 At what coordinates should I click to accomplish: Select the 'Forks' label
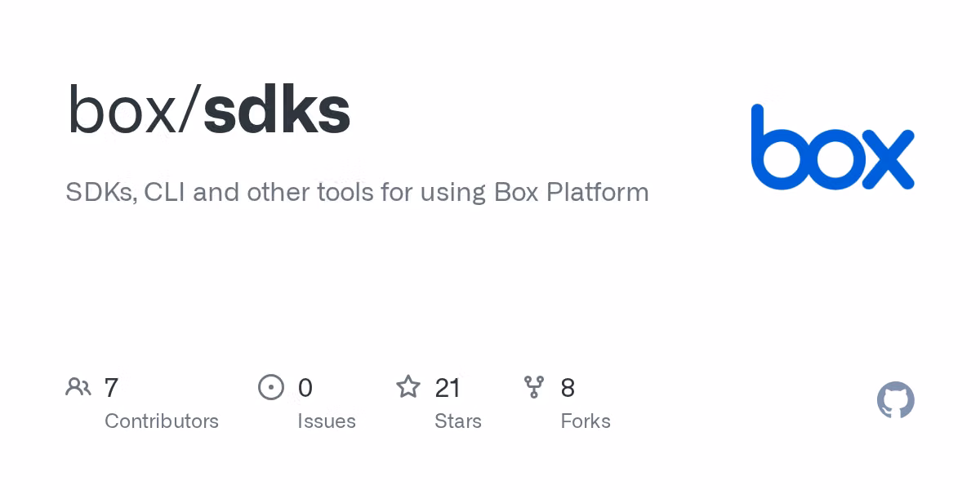click(x=585, y=421)
